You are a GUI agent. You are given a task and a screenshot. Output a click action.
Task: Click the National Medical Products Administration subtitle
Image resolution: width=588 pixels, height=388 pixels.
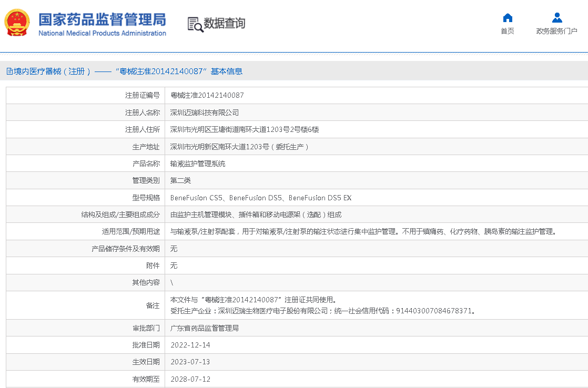pos(102,34)
